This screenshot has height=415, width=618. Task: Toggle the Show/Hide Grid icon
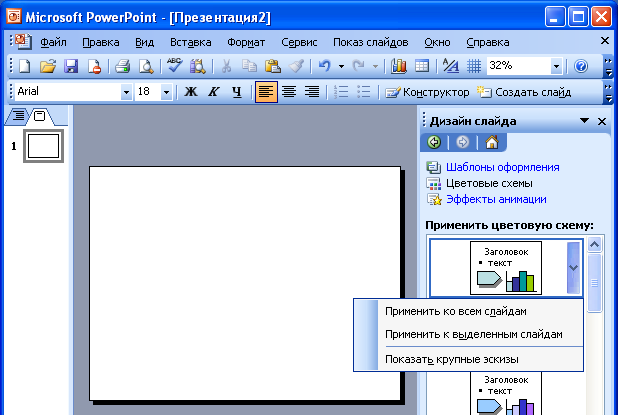474,66
